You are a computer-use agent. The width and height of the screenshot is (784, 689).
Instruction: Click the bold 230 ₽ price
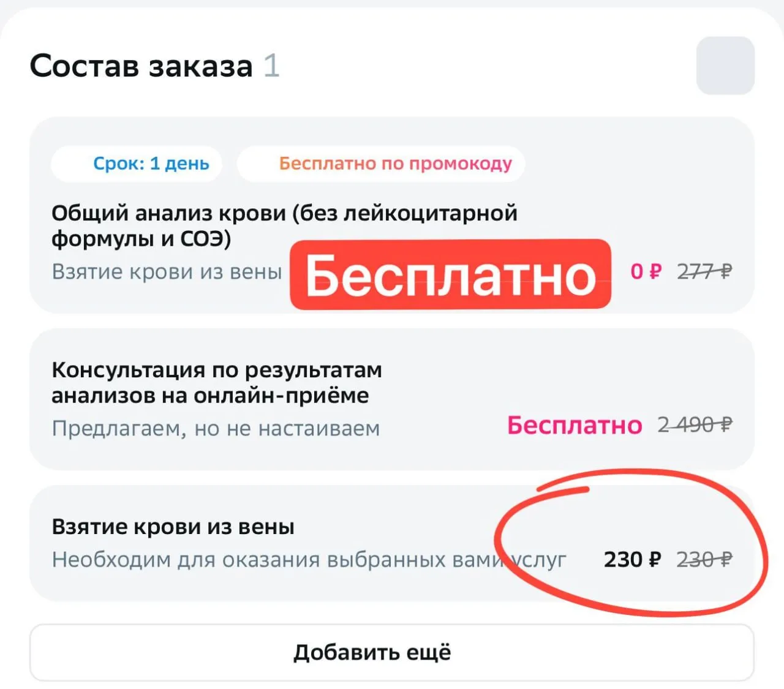click(633, 559)
